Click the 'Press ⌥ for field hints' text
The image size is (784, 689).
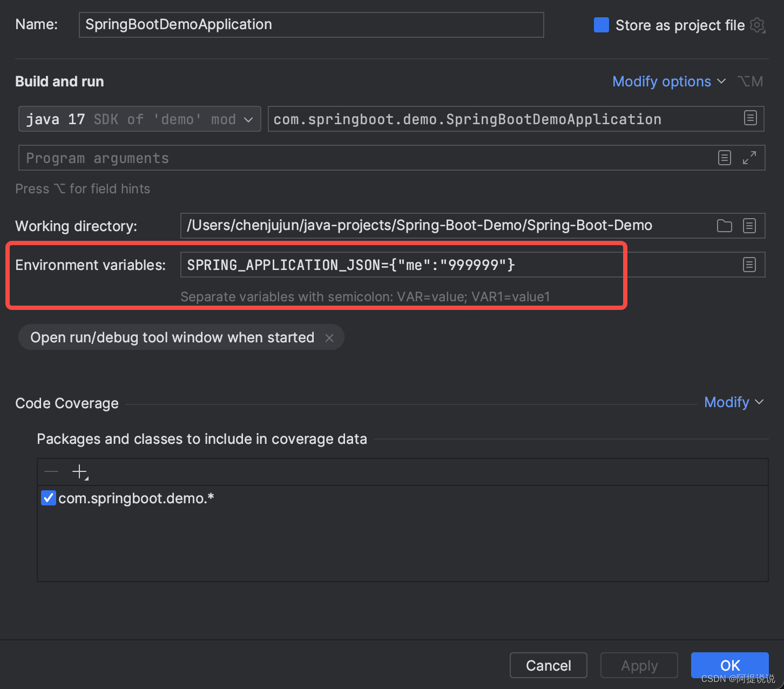83,189
